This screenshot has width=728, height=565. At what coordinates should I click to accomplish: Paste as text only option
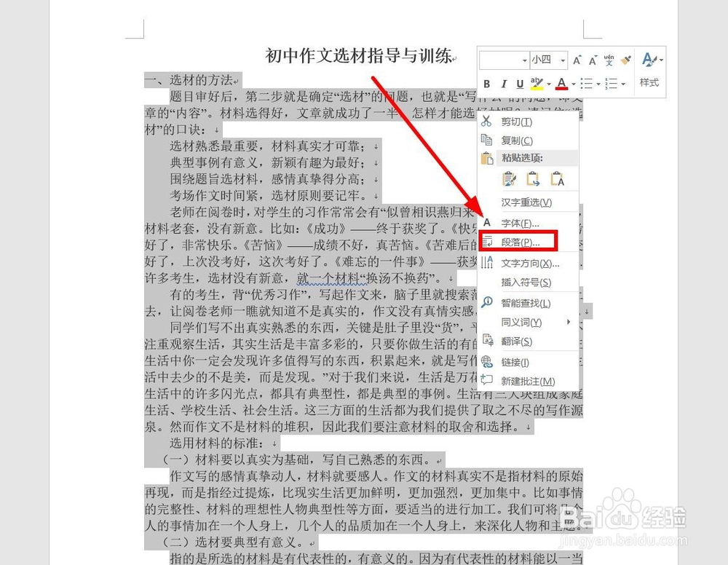coord(557,178)
